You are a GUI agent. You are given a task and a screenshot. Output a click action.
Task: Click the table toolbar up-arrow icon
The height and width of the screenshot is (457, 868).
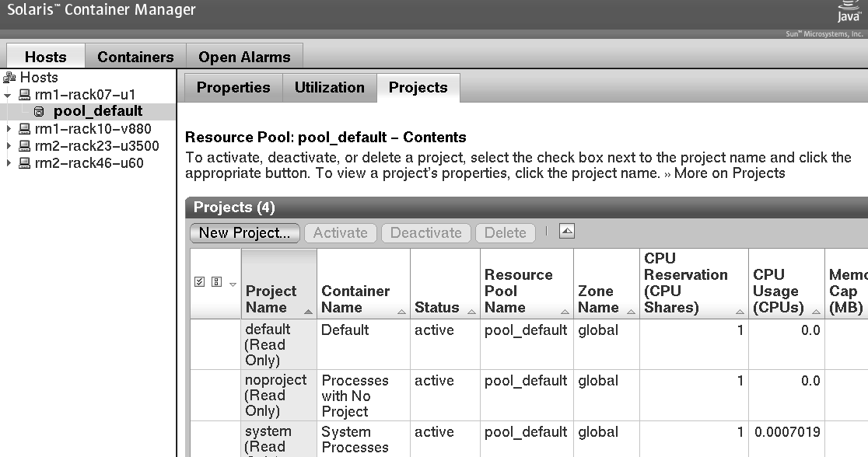coord(567,232)
